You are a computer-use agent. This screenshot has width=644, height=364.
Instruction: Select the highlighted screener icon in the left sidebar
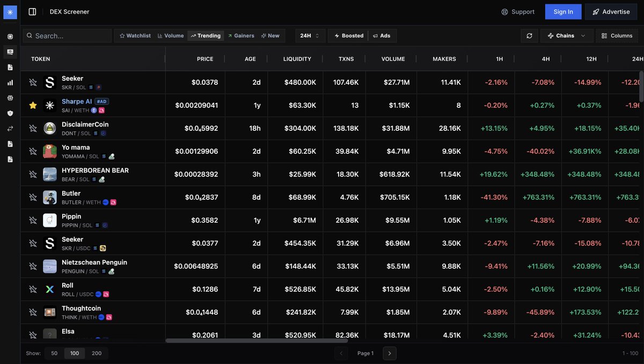pyautogui.click(x=10, y=52)
